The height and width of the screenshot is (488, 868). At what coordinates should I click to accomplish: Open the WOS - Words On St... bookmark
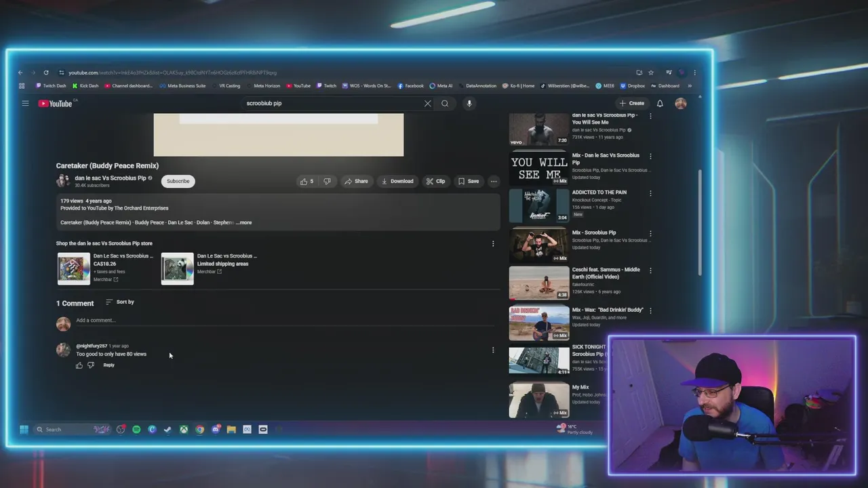coord(367,86)
